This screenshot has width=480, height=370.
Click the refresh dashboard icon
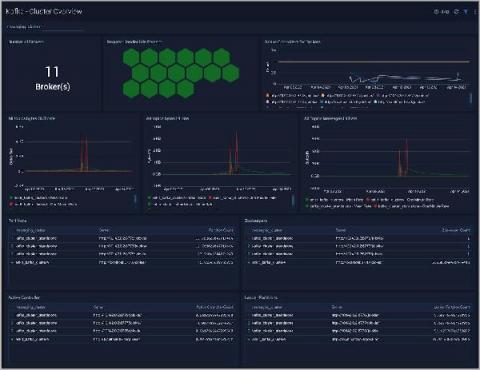[456, 12]
